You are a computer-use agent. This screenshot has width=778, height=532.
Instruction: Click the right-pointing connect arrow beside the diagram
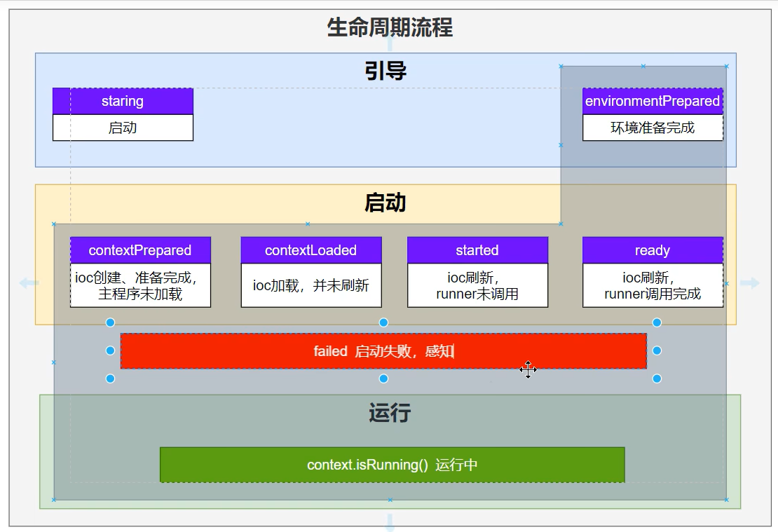tap(750, 283)
